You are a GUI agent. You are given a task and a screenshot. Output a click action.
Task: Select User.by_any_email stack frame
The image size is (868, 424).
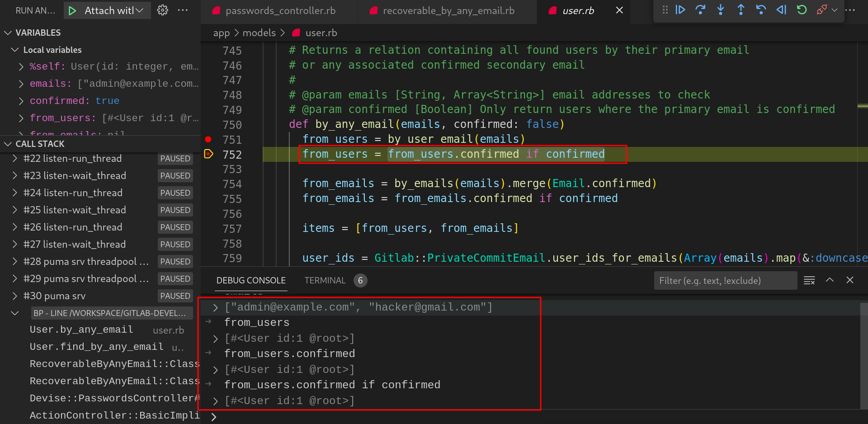(x=100, y=330)
